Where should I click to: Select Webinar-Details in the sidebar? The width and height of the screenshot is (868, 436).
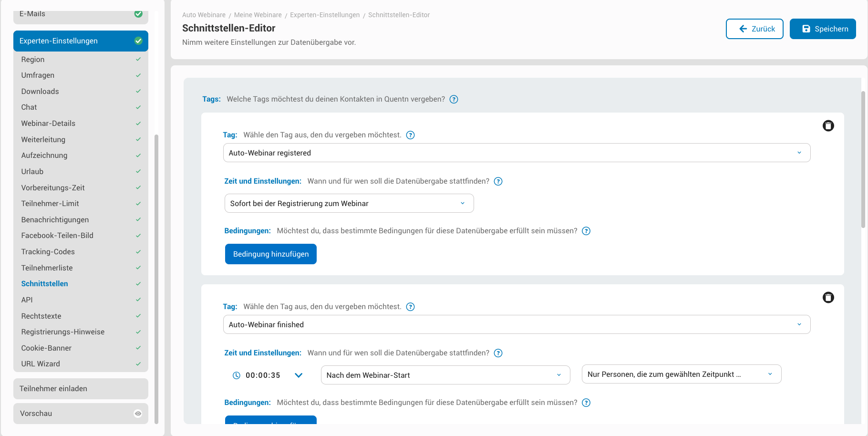pos(48,124)
